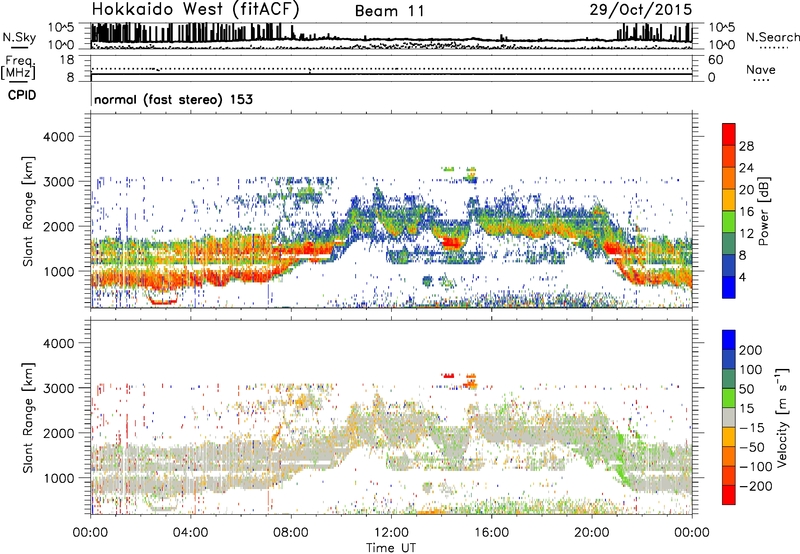Click the '-15' label on velocity colorbar
Viewport: 800px width, 554px height.
pos(752,428)
